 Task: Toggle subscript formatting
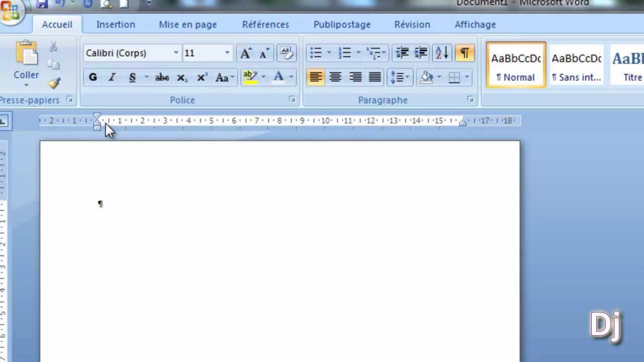click(182, 77)
